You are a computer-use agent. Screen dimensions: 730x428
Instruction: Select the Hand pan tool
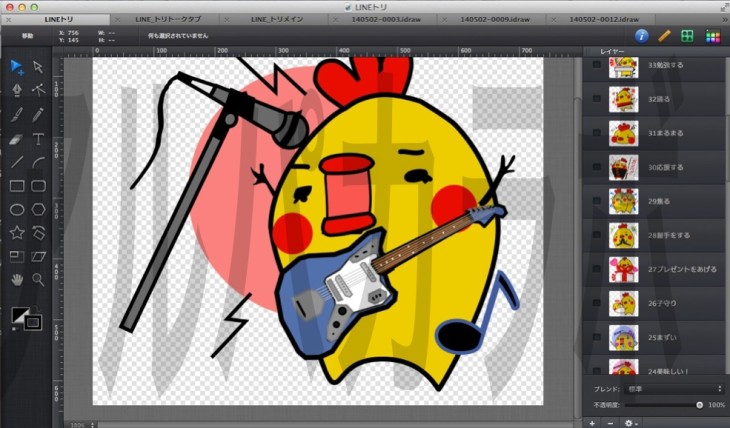[17, 279]
